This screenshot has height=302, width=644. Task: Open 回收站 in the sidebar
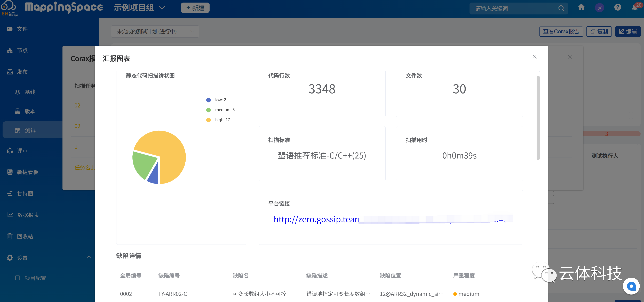[25, 237]
